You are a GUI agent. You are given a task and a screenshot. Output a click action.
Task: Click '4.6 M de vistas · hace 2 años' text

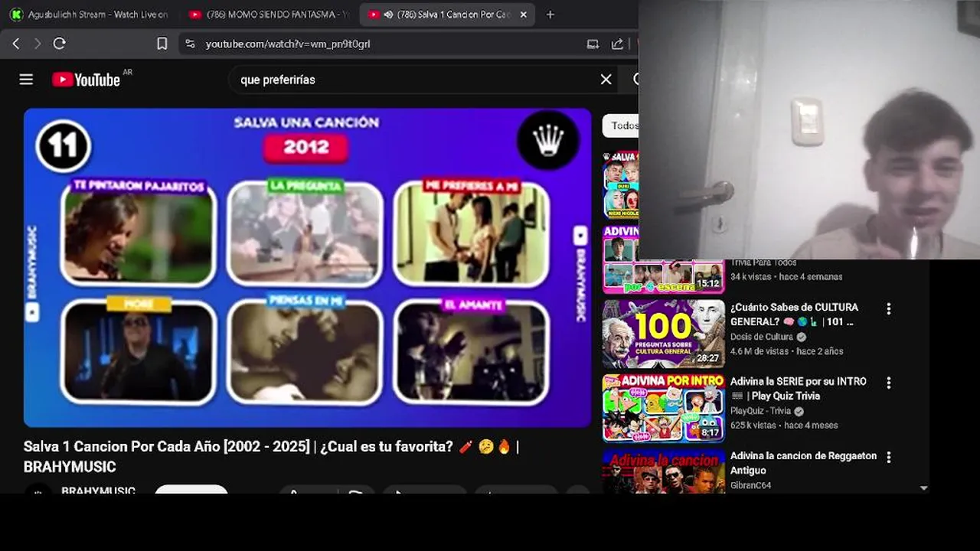click(786, 351)
